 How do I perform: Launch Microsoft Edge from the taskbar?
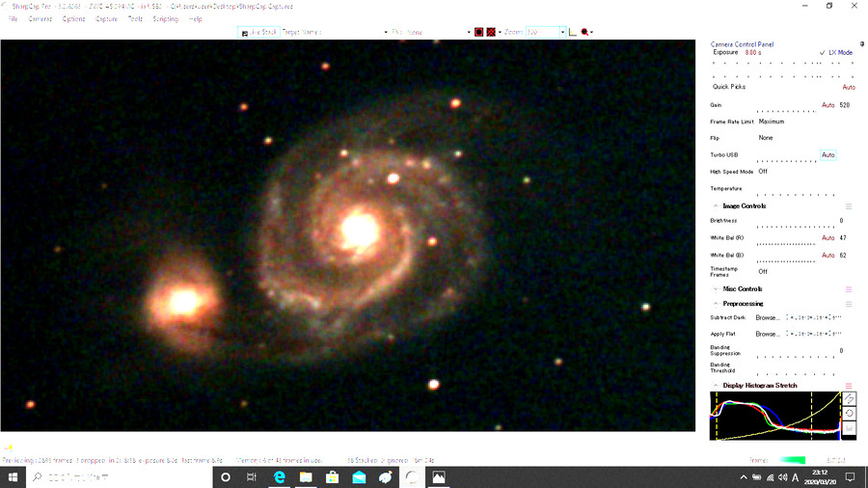coord(279,477)
